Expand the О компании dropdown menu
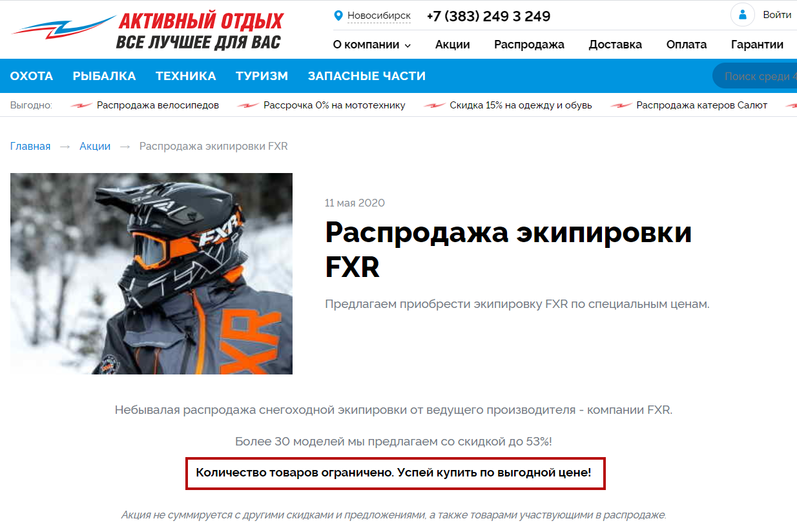Viewport: 797px width, 532px height. (x=371, y=45)
